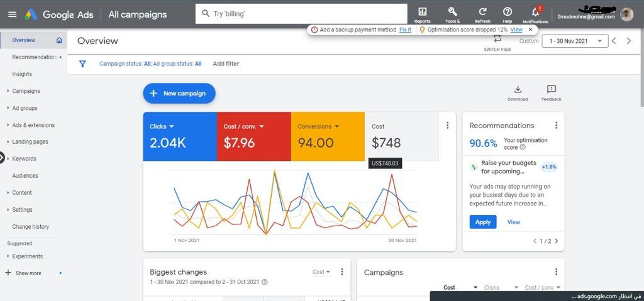Click the search magnifier icon
The image size is (644, 301).
206,14
